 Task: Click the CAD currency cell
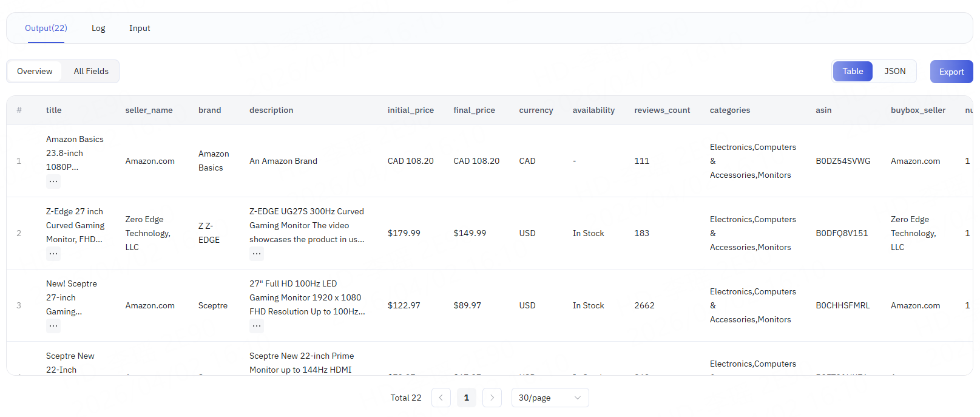pos(527,161)
